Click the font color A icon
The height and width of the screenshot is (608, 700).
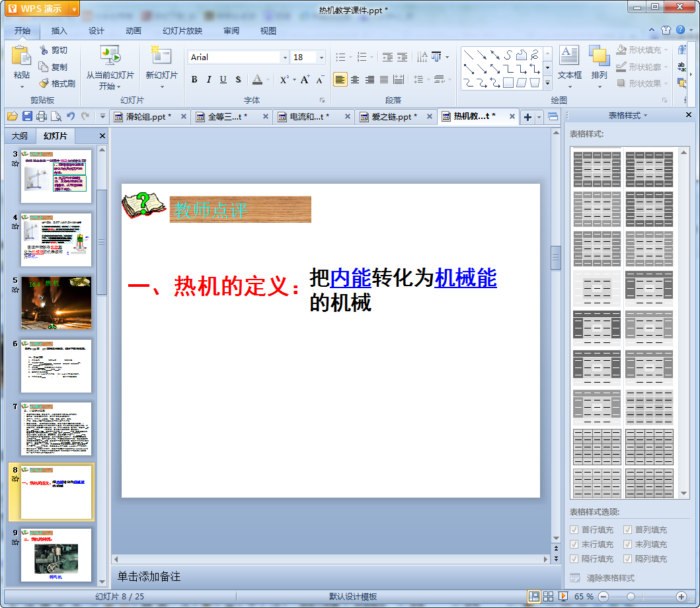257,79
